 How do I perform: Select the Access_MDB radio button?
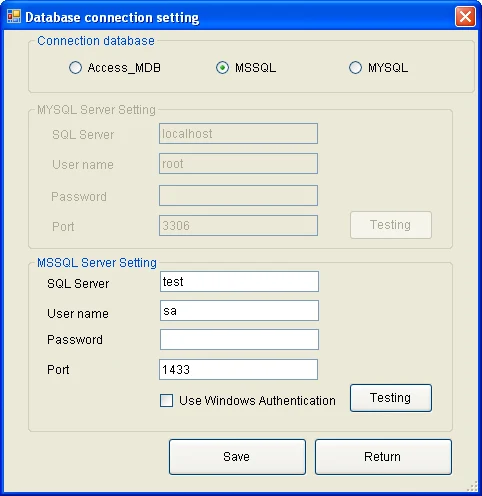[x=75, y=68]
